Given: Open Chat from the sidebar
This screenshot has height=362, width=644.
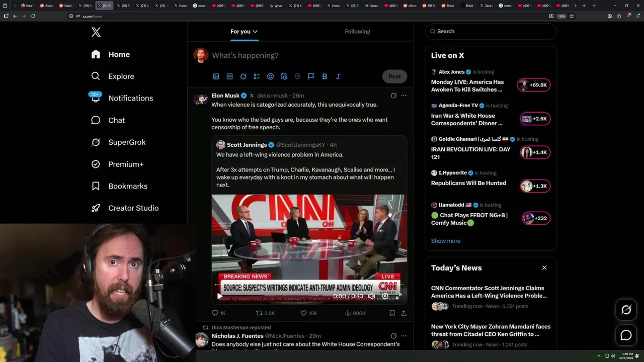Looking at the screenshot, I should pos(108,120).
